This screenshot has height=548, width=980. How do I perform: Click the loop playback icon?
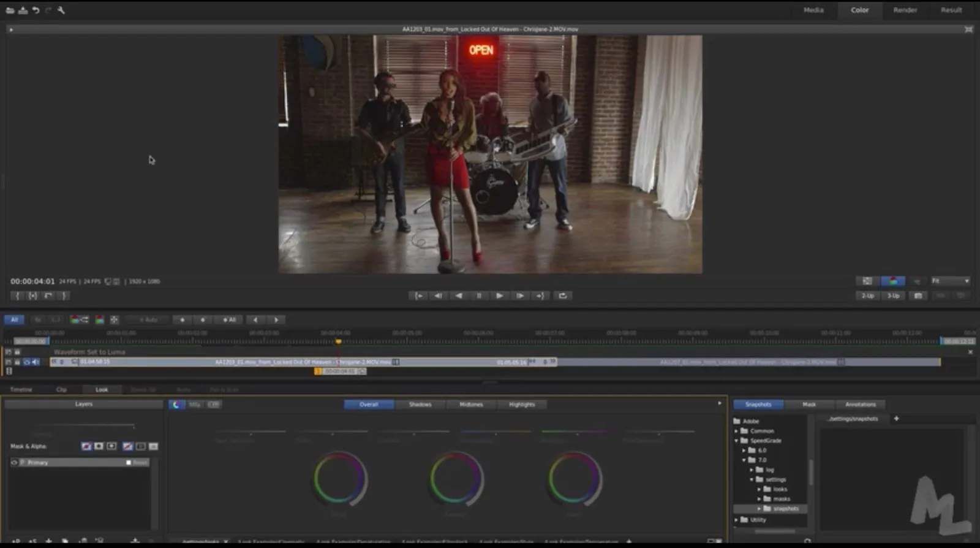coord(562,295)
